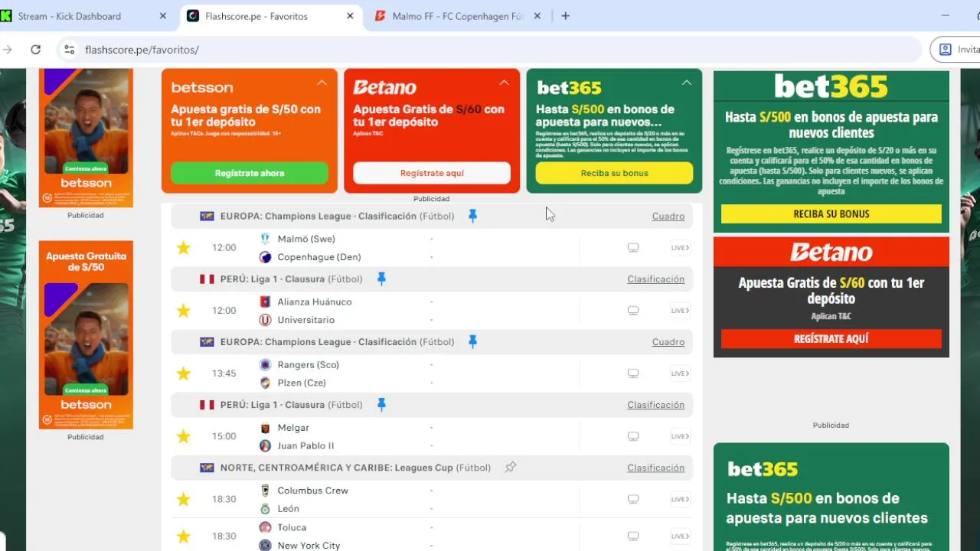Image resolution: width=980 pixels, height=551 pixels.
Task: Open a new browser tab
Action: pyautogui.click(x=566, y=16)
